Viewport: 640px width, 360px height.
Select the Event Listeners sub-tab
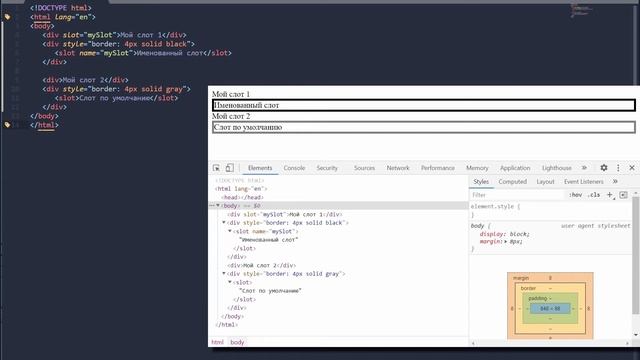click(584, 182)
